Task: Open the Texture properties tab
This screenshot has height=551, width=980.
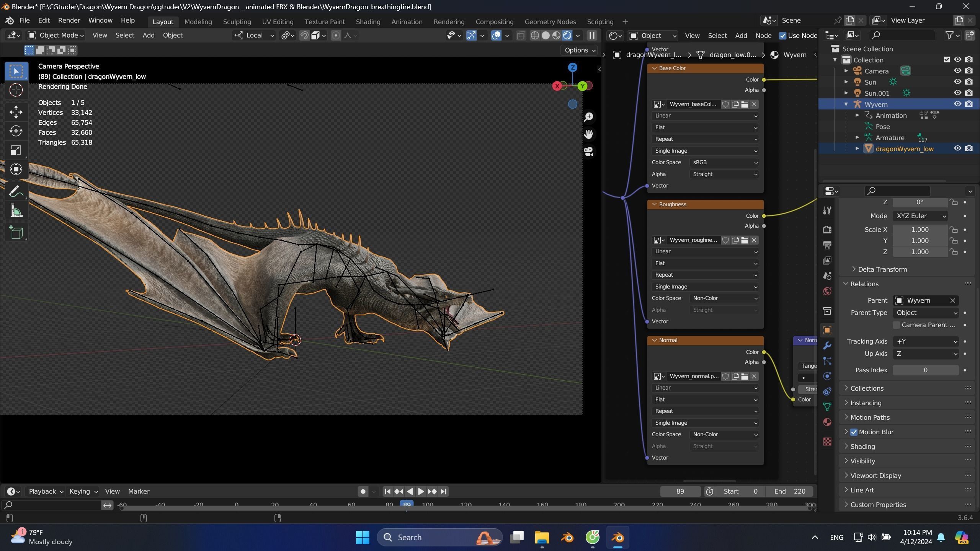Action: [827, 442]
